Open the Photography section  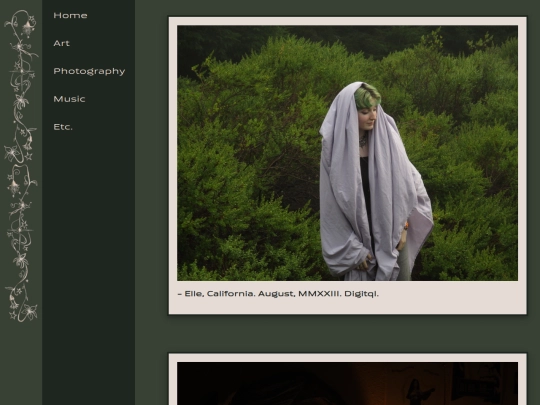pos(89,71)
